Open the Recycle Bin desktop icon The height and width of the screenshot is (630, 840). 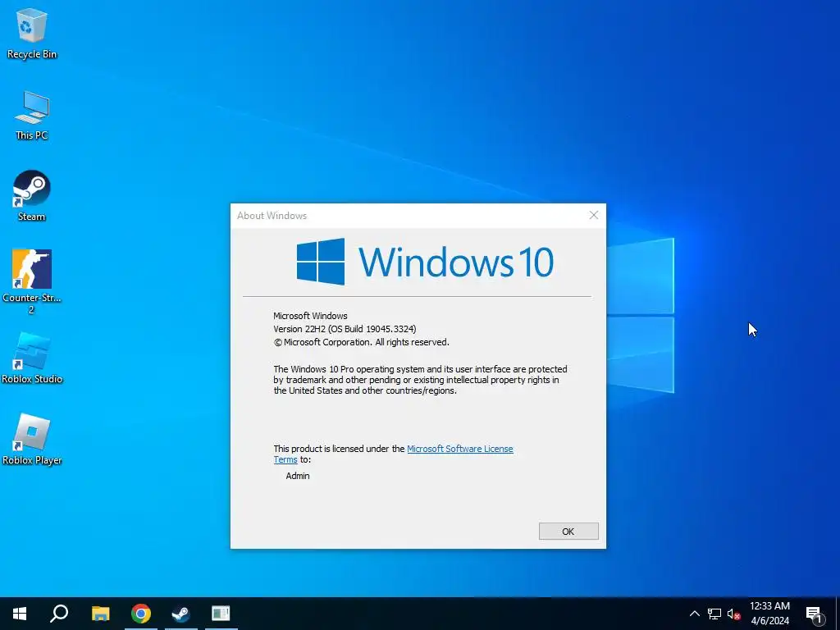[32, 33]
